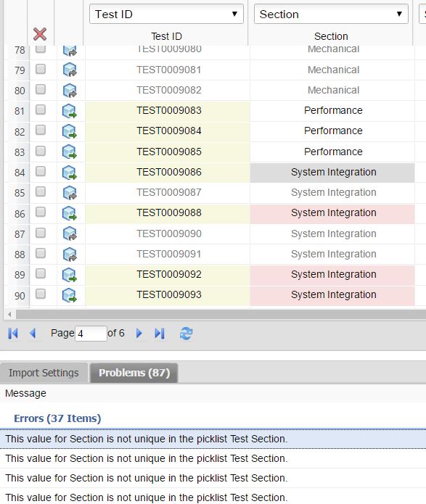Click the pink System Integration cell in row 86
The width and height of the screenshot is (426, 504).
[332, 213]
